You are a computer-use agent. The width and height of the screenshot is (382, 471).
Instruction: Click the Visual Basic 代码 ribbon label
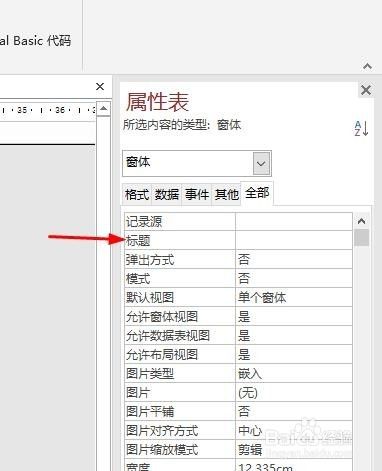pyautogui.click(x=35, y=41)
